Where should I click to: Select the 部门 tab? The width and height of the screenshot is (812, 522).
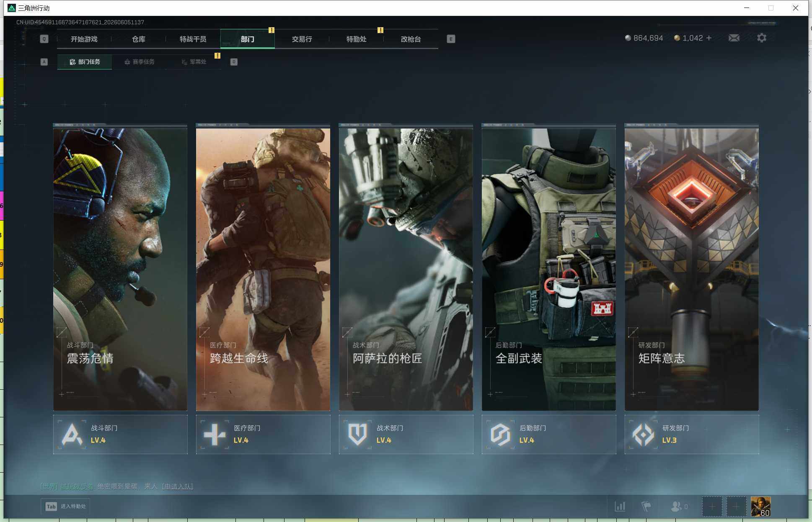(248, 39)
